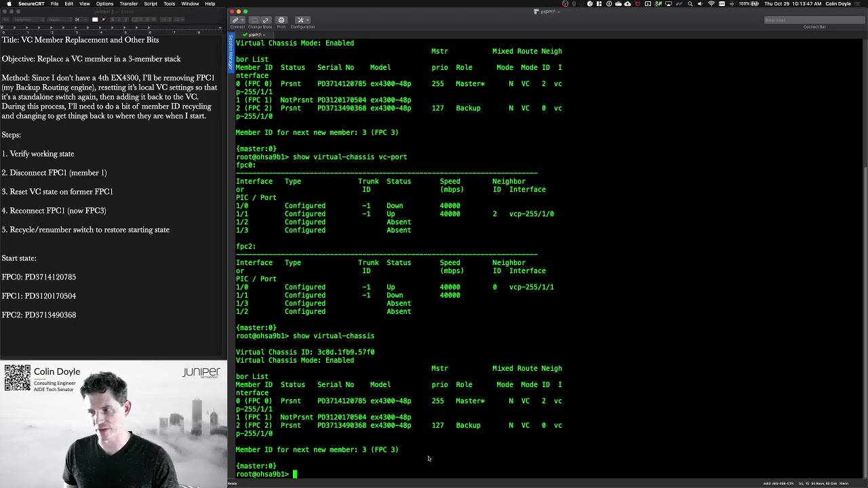Click the battery 100% indicator
This screenshot has height=488, width=868.
click(749, 3)
